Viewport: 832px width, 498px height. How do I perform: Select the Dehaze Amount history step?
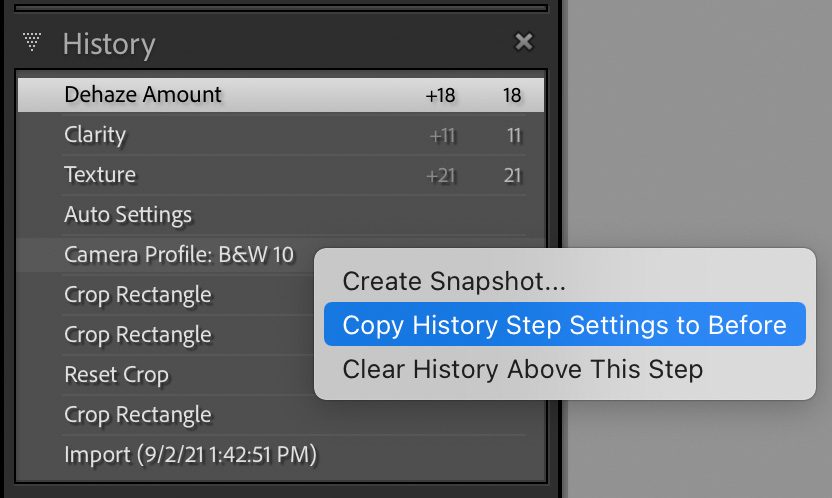click(x=281, y=95)
